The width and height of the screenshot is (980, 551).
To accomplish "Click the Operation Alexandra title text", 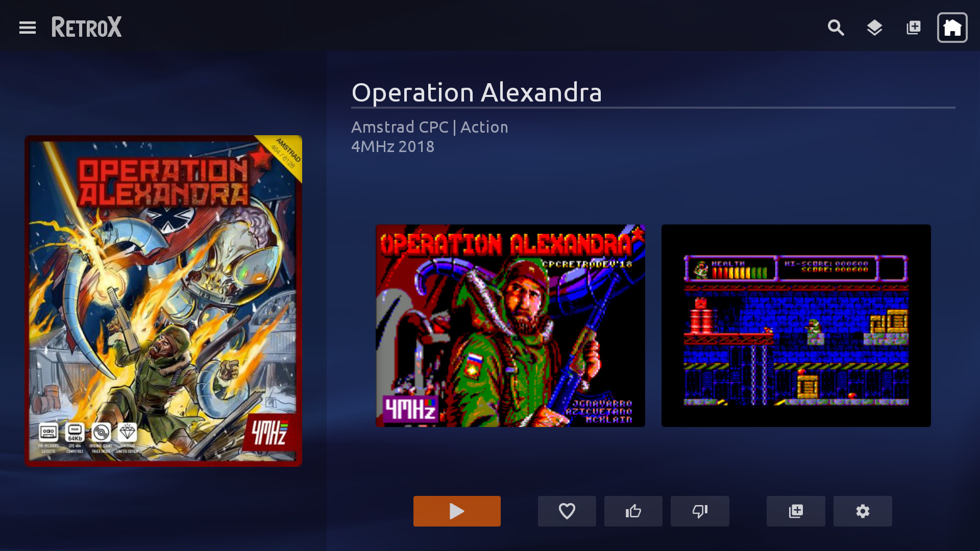I will [477, 92].
